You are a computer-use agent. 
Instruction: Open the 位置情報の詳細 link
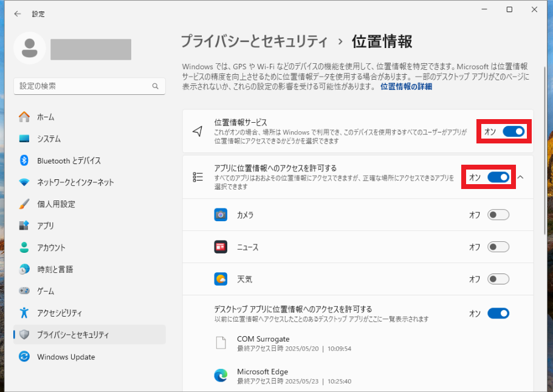(x=406, y=87)
